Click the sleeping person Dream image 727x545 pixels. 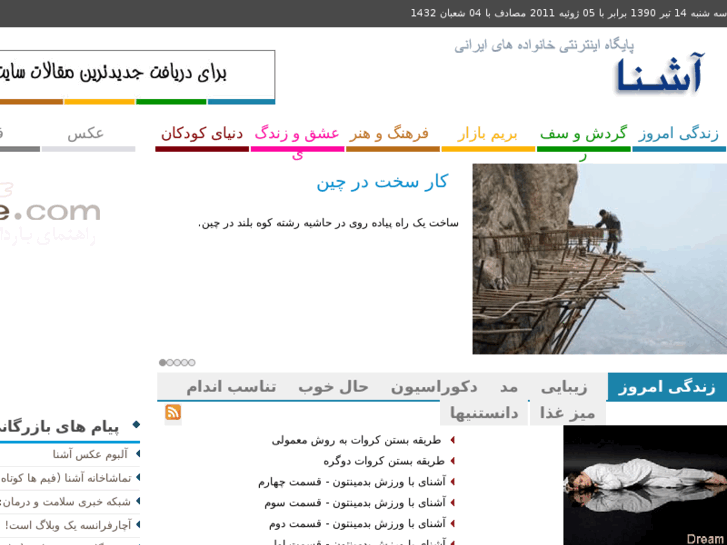pos(645,485)
